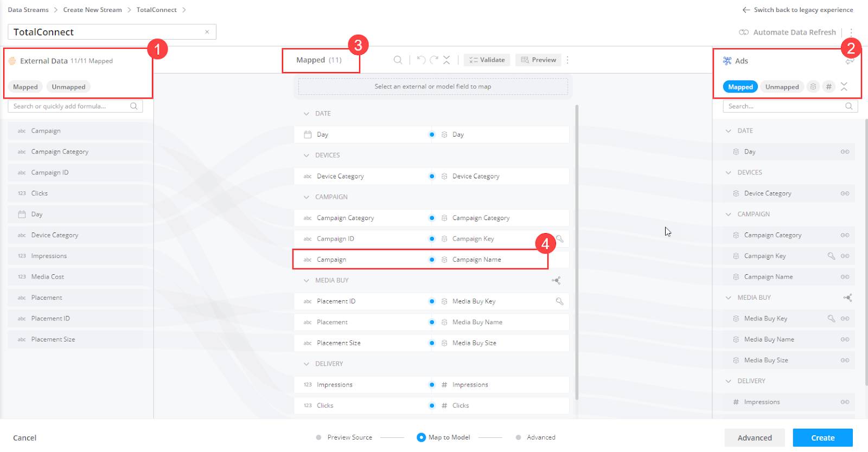Click the External Data search or formula field
The height and width of the screenshot is (452, 868).
pos(75,106)
